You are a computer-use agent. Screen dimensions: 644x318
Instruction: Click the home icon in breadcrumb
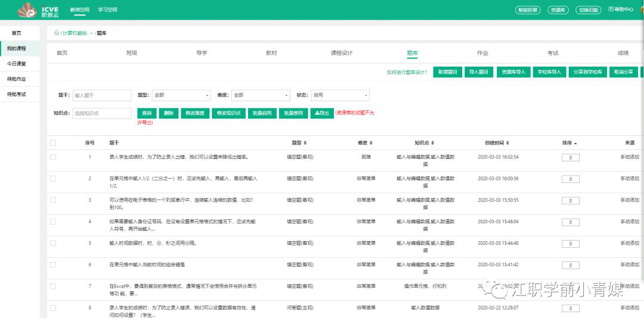(x=56, y=33)
